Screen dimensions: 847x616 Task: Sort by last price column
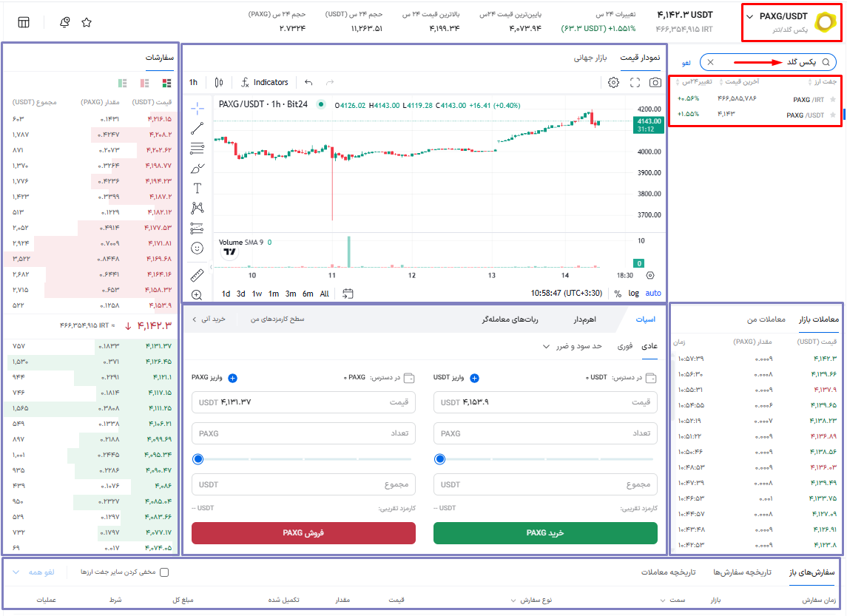coord(740,81)
